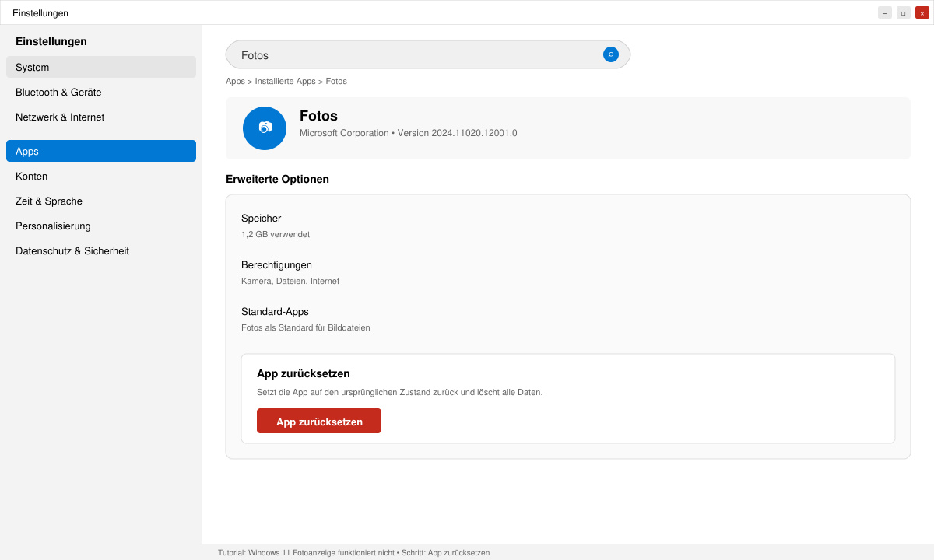Close the Einstellungen window

pyautogui.click(x=922, y=12)
